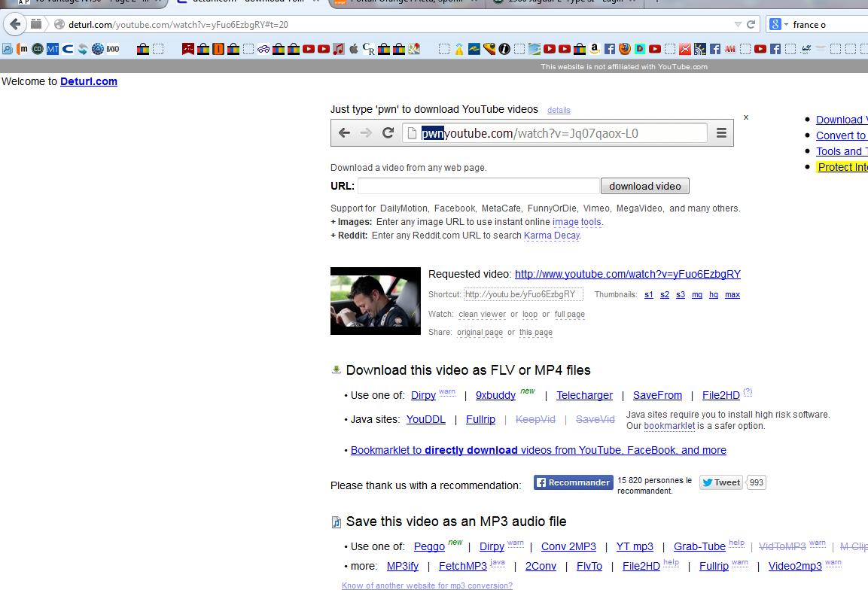Open the blue C logo bookmark
Viewport: 868px width, 593px height.
pyautogui.click(x=68, y=49)
